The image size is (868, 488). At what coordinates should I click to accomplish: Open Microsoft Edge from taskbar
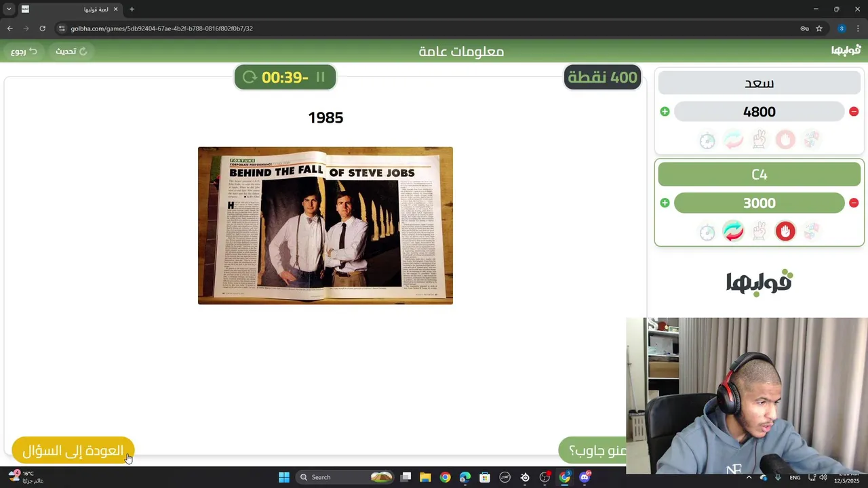(465, 477)
